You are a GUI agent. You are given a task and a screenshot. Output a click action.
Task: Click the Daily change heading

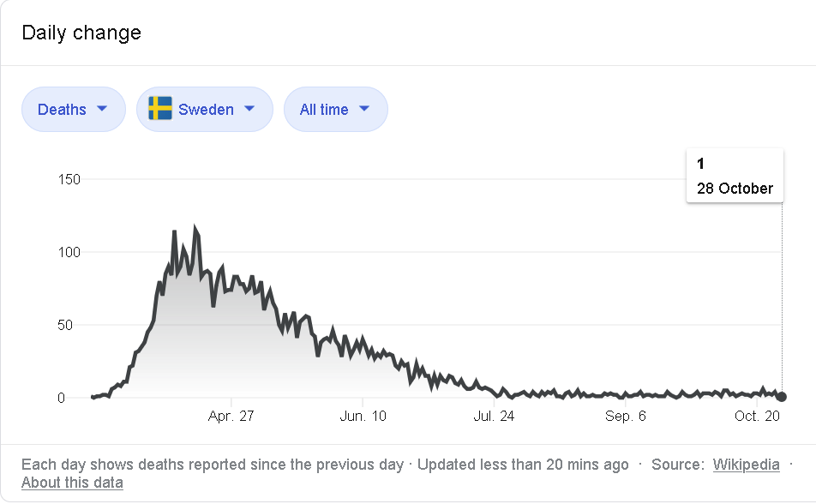pos(81,33)
